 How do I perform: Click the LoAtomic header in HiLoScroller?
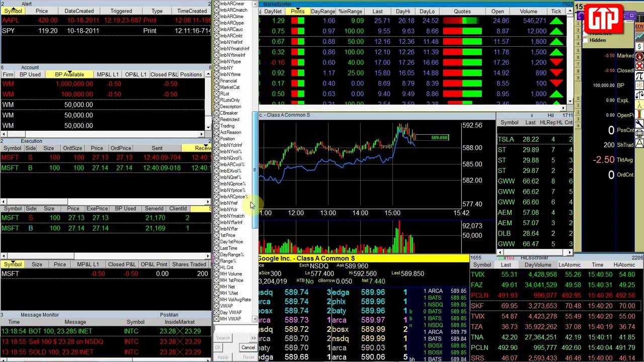pyautogui.click(x=569, y=264)
